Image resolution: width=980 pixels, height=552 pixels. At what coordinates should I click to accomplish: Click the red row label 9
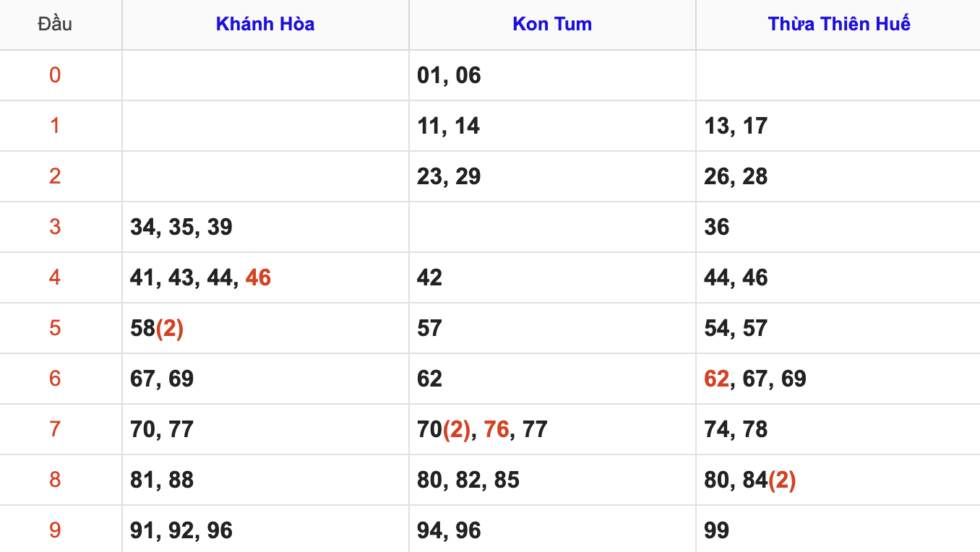pyautogui.click(x=55, y=530)
